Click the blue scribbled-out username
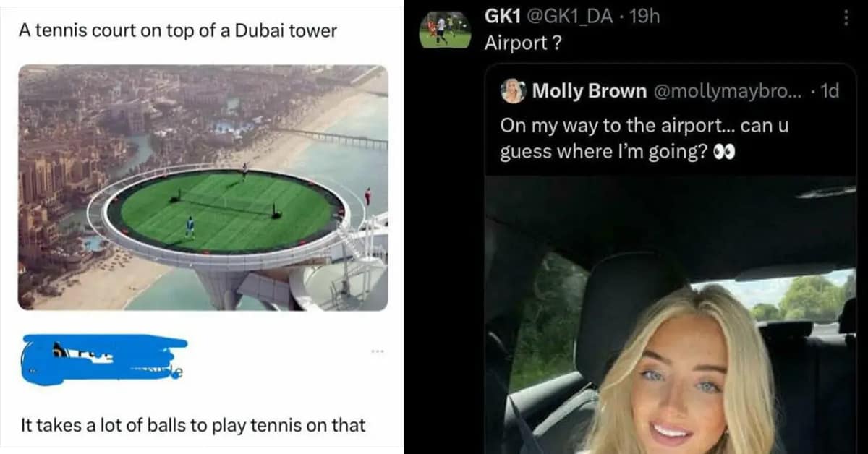The width and height of the screenshot is (868, 454). point(105,358)
